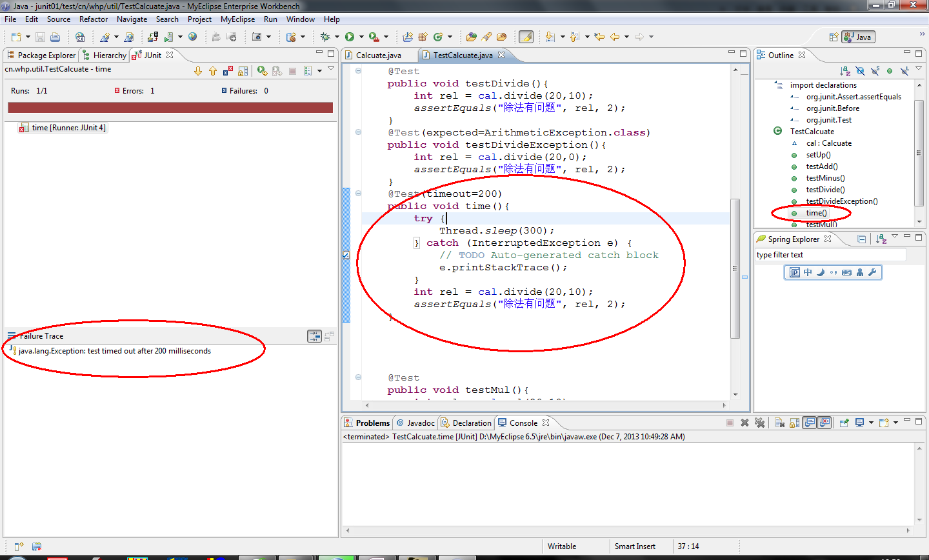The width and height of the screenshot is (929, 560).
Task: Click the JUnit red progress bar
Action: pos(170,108)
